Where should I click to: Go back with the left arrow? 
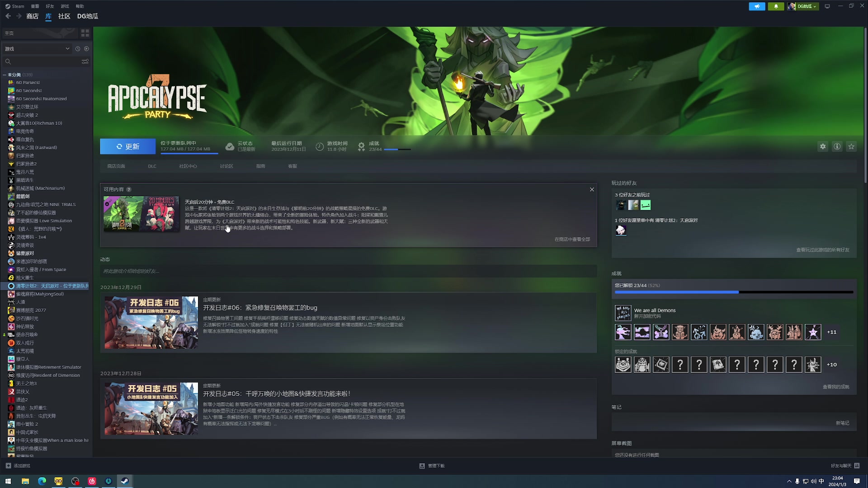coord(8,16)
